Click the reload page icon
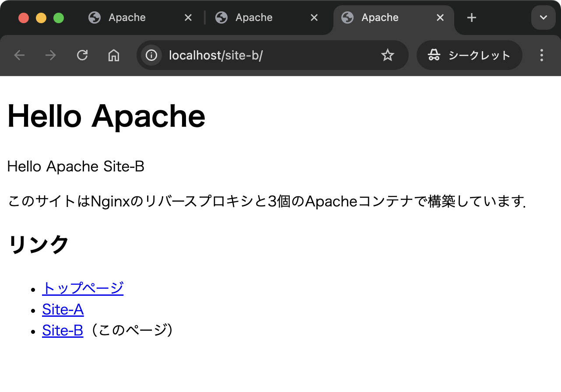This screenshot has width=561, height=392. click(x=82, y=55)
